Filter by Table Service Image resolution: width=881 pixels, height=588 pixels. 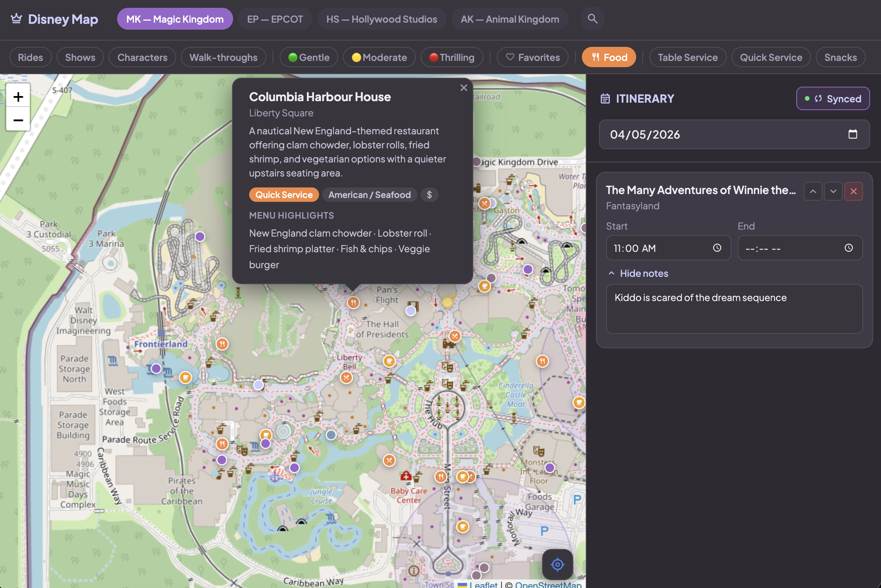[x=688, y=57]
